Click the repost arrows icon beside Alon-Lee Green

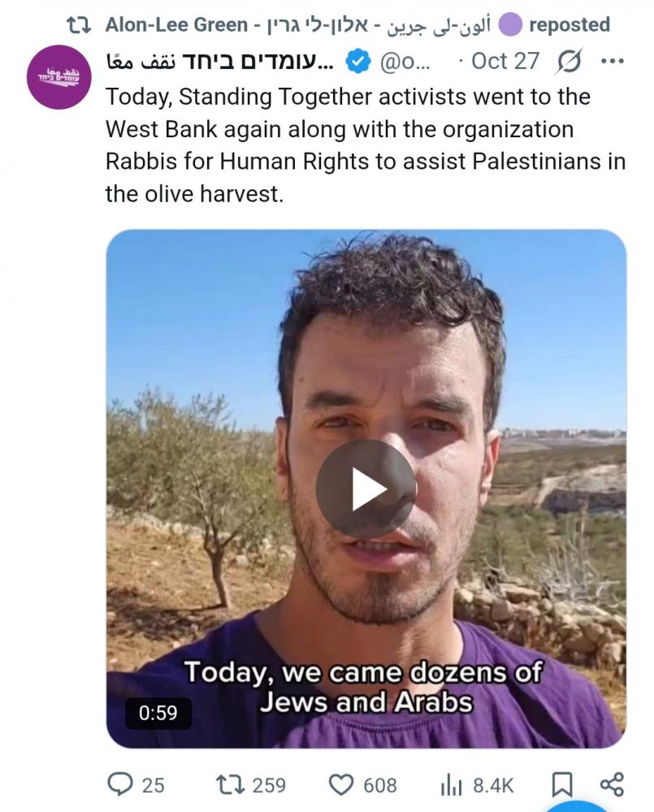[x=80, y=25]
